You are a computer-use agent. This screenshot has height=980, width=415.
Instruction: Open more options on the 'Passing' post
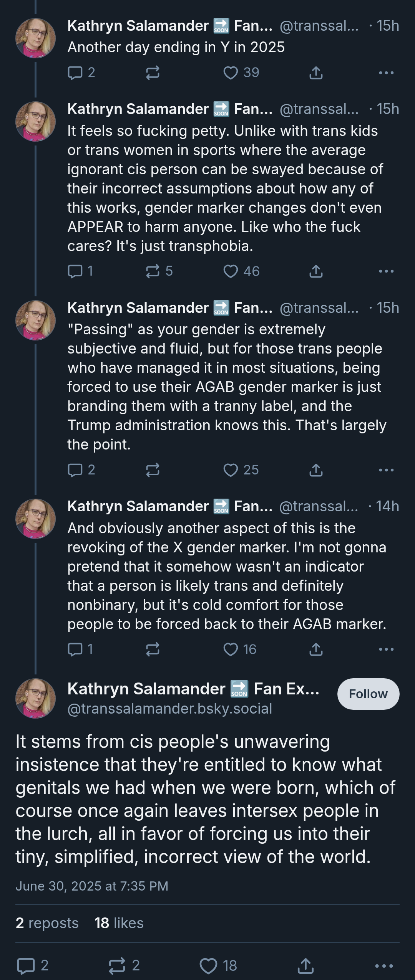click(386, 470)
